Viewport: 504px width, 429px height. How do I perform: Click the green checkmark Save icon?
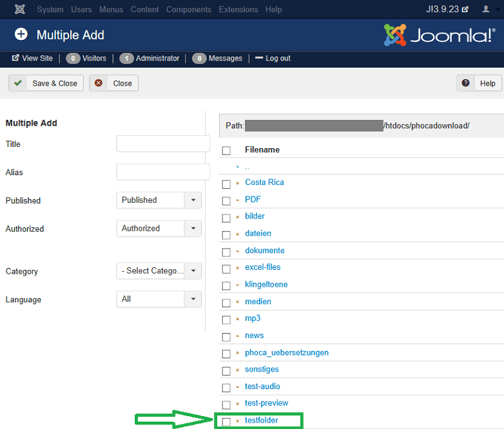(x=19, y=83)
